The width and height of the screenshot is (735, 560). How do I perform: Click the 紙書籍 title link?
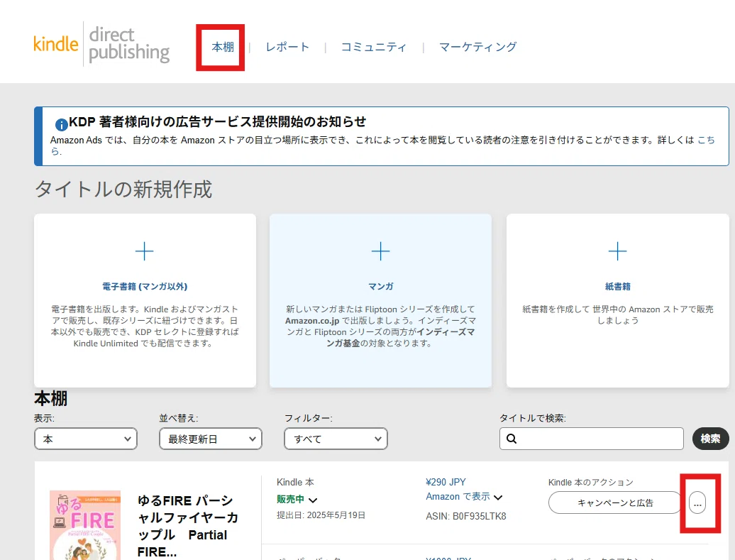coord(617,287)
